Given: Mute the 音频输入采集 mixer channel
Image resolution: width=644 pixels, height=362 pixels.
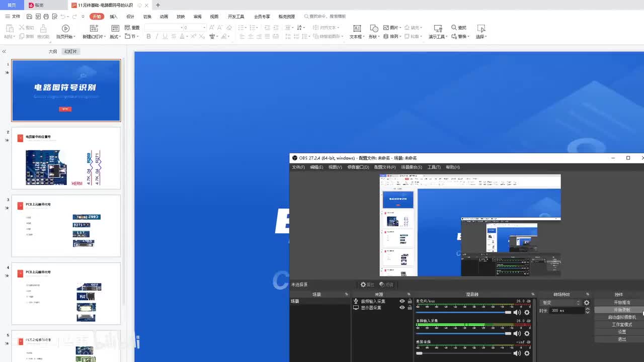Looking at the screenshot, I should click(x=517, y=333).
